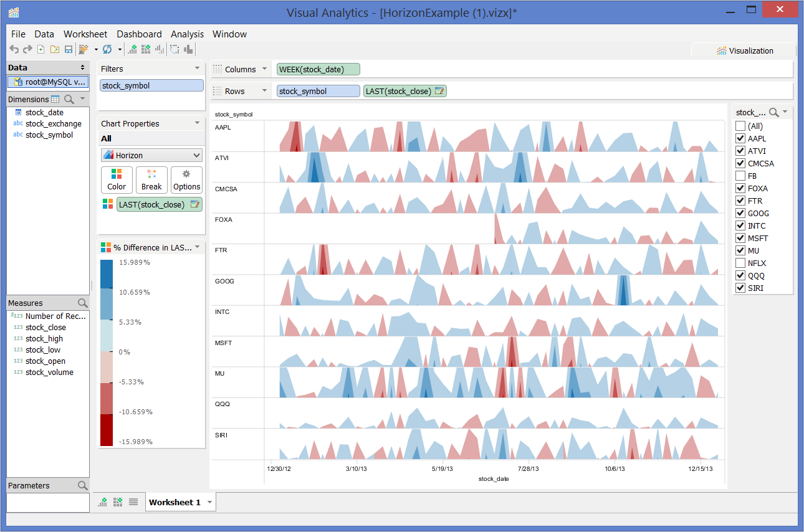Open the Filters panel dropdown arrow
The width and height of the screenshot is (804, 532).
pyautogui.click(x=198, y=69)
